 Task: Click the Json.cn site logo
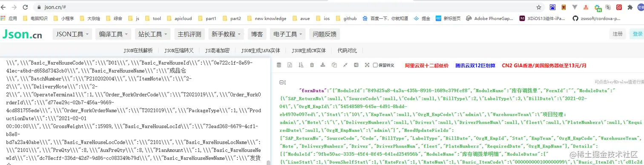22,34
